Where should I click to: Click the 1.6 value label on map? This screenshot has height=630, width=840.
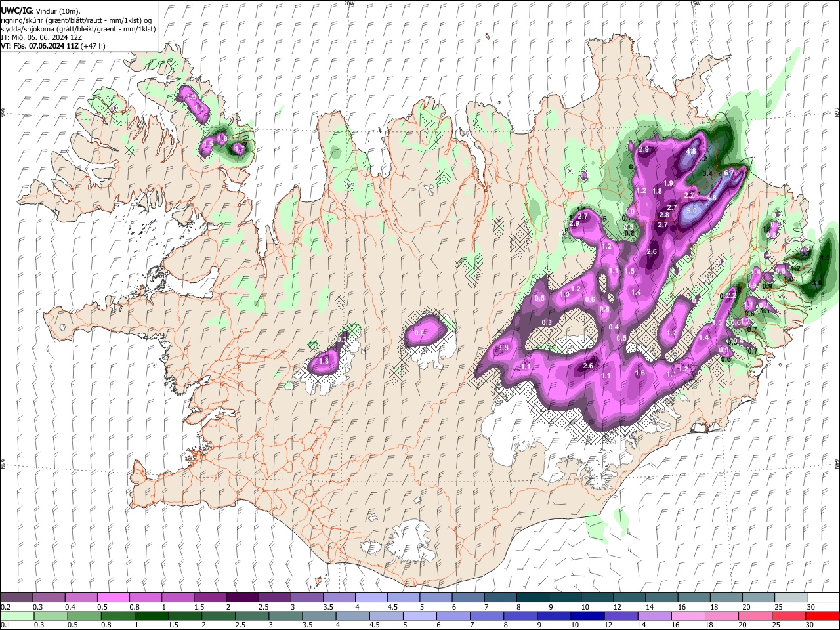pos(640,373)
